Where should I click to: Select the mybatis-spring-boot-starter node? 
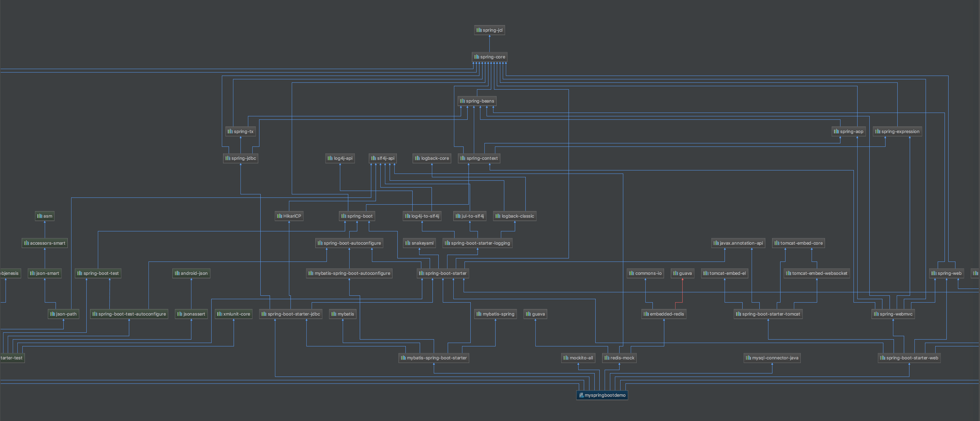coord(434,358)
